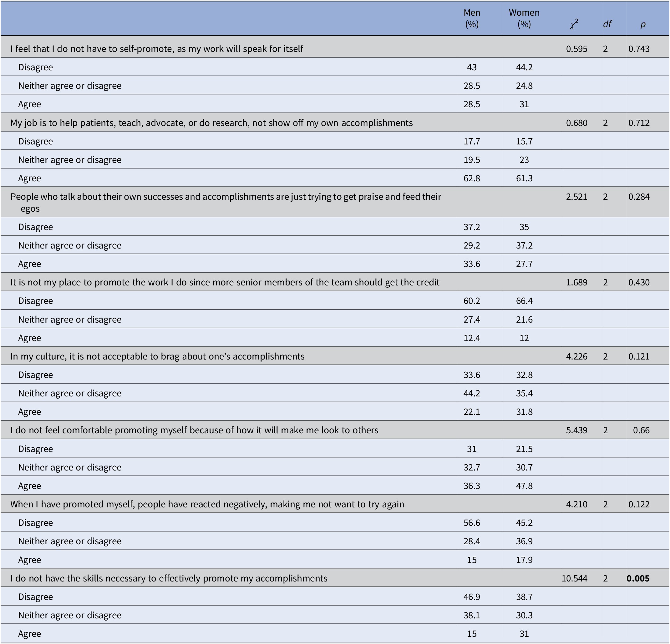Screen dimensions: 670x644
Task: Click the statement about not feeling comfortable promoting myself
Action: click(194, 430)
